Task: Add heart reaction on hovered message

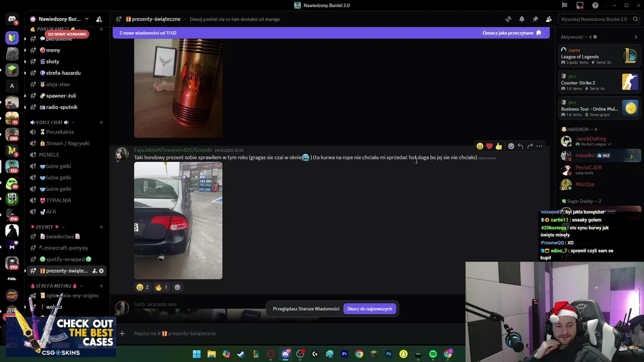Action: (489, 146)
